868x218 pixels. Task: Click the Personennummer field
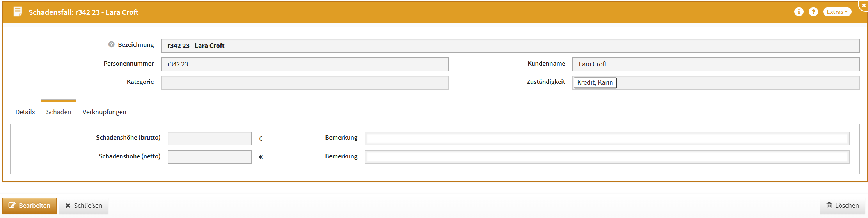click(x=304, y=64)
